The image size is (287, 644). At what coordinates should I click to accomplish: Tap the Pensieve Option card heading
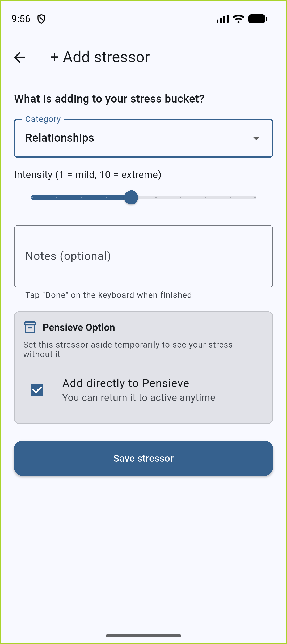[x=79, y=327]
